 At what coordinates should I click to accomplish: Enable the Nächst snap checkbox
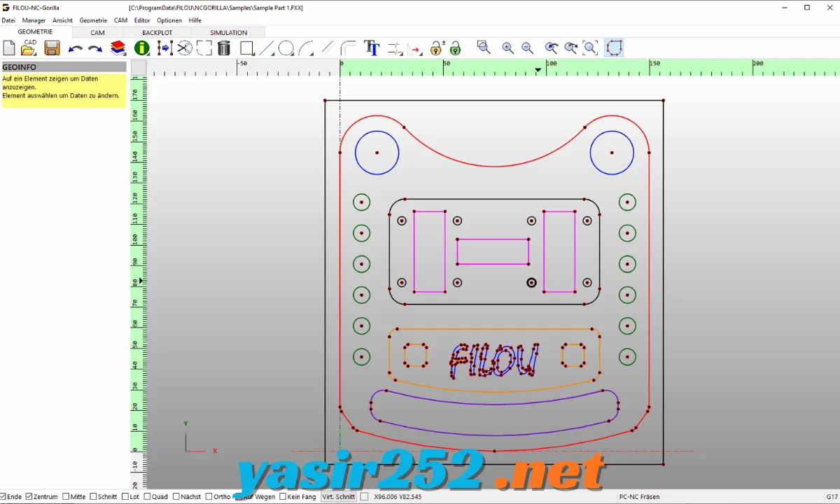(176, 496)
